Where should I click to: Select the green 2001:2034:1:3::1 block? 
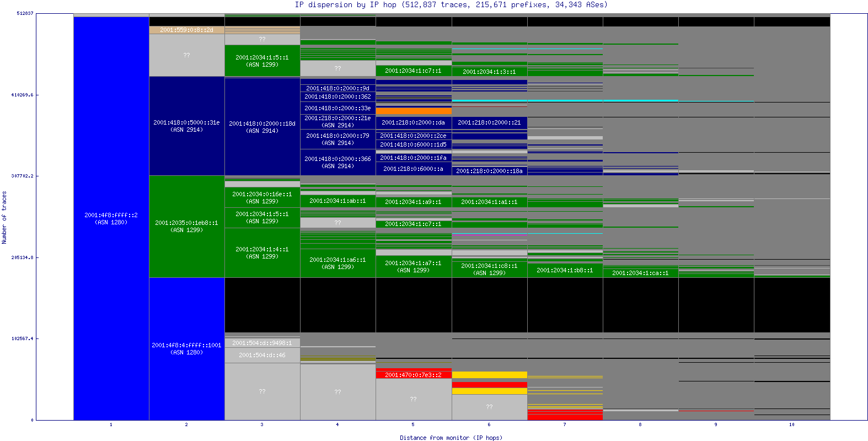(489, 72)
